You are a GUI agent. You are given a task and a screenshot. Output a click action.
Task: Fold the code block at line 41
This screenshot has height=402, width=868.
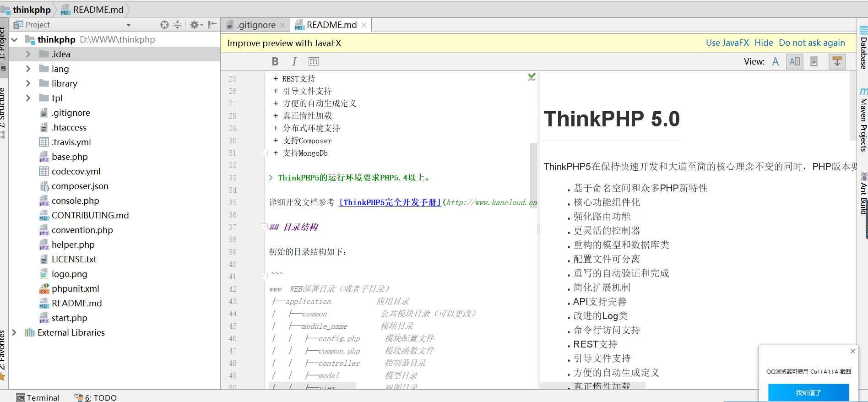(264, 276)
